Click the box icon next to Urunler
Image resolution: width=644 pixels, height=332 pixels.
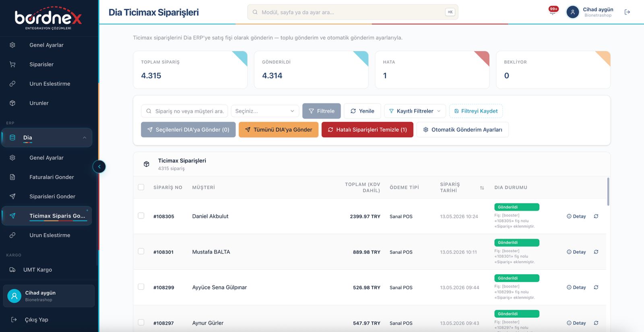pos(12,103)
